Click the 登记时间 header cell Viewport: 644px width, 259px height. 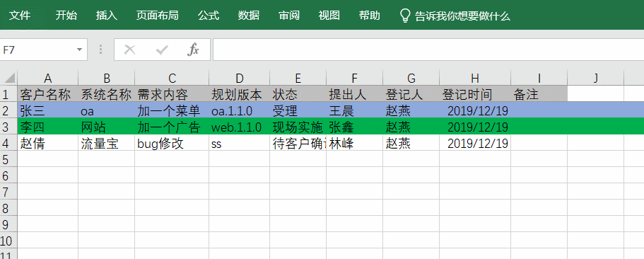pos(475,94)
